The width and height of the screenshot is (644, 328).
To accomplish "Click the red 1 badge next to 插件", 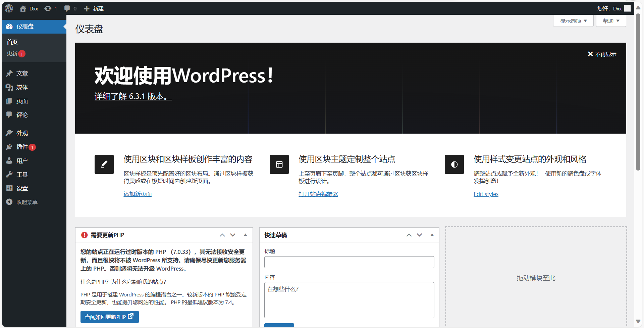I will (32, 147).
